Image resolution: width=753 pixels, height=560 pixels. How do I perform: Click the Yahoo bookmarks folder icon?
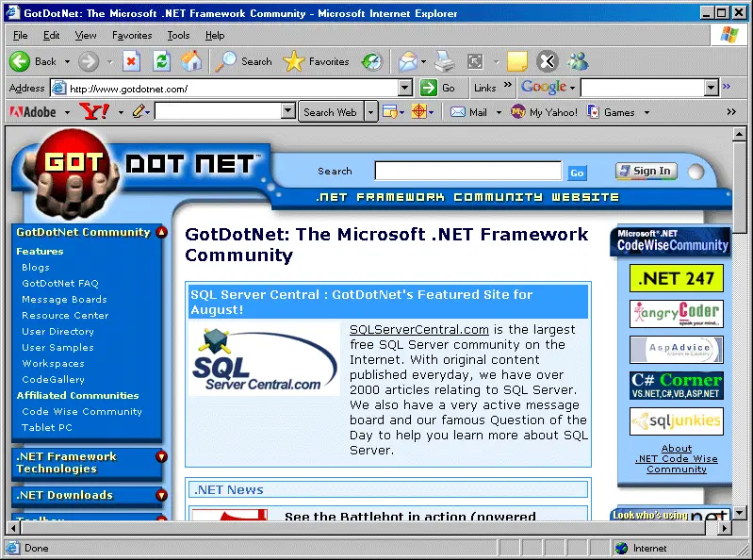(389, 112)
